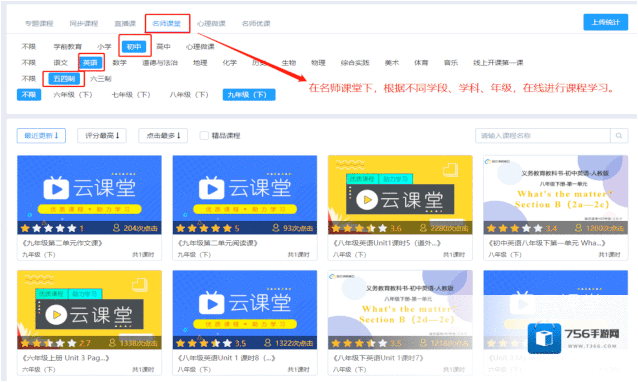Tick the 精品课程 checkbox

[x=204, y=135]
